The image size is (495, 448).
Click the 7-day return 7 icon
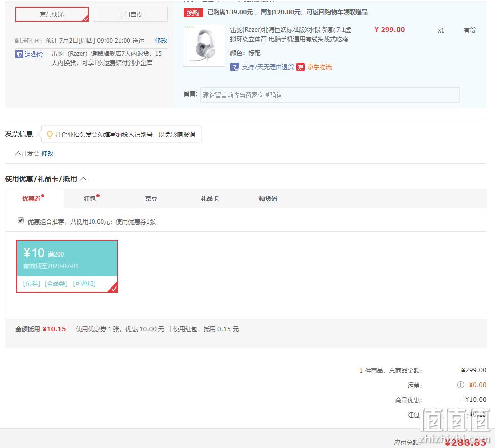click(x=235, y=67)
